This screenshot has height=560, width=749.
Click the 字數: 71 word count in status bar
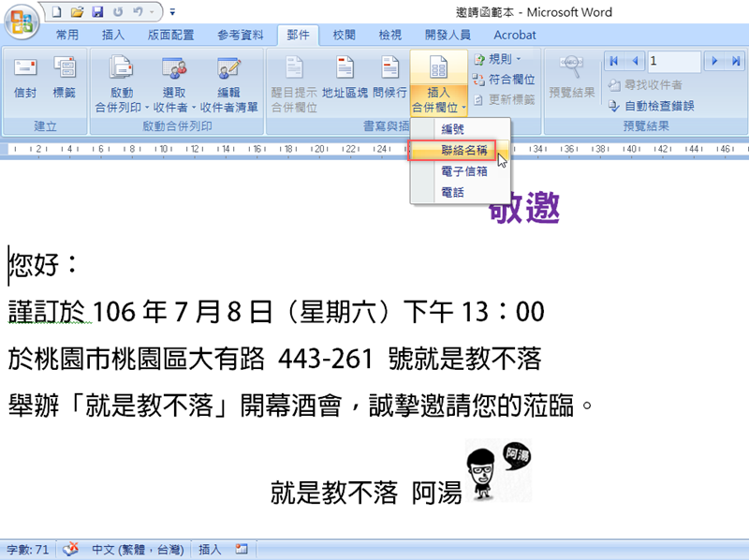coord(28,550)
